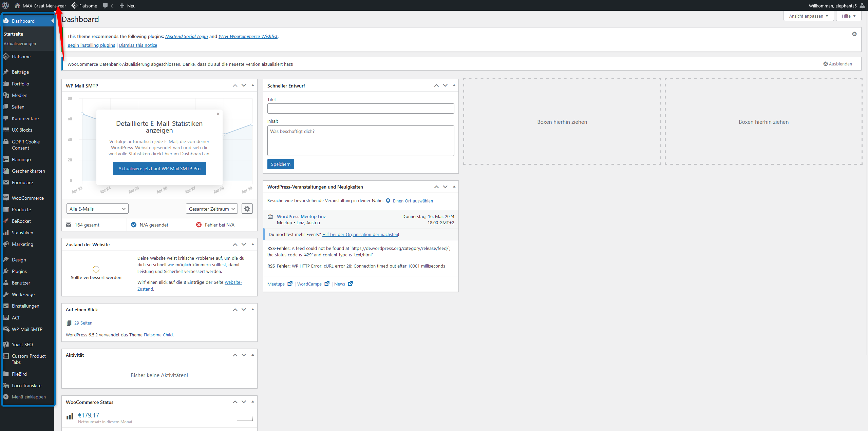Screen dimensions: 868x431
Task: Click the Plugins plug icon
Action: click(x=6, y=271)
